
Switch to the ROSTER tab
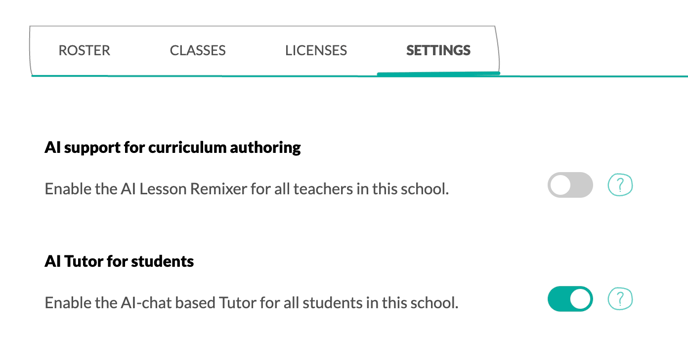coord(84,50)
